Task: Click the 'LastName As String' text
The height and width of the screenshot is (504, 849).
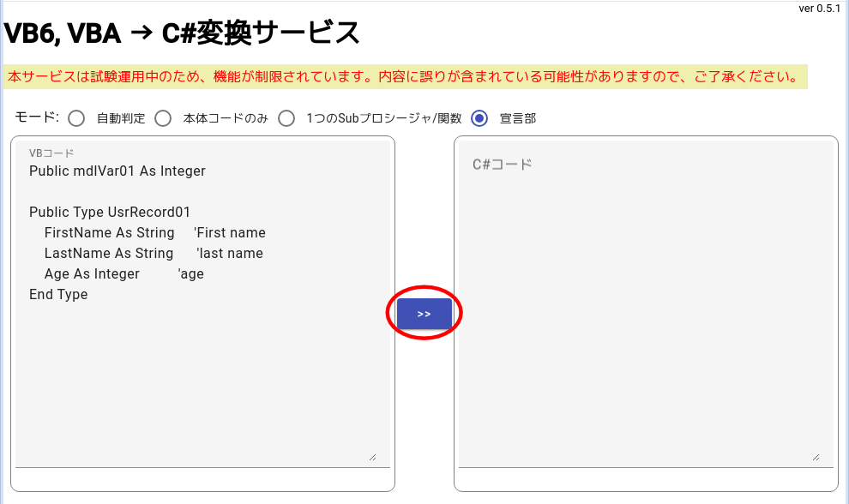Action: point(109,254)
